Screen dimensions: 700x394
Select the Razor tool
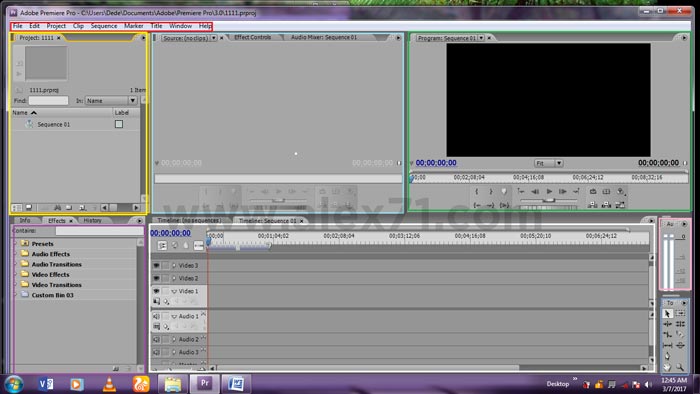pos(680,335)
